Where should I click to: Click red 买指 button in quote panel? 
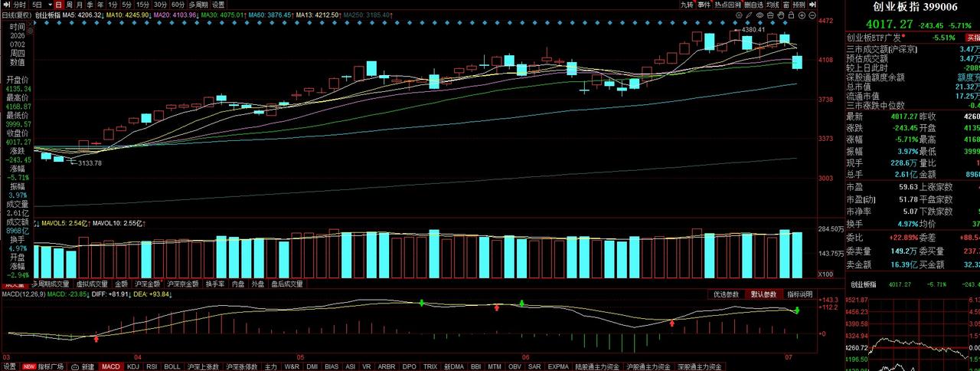point(972,37)
